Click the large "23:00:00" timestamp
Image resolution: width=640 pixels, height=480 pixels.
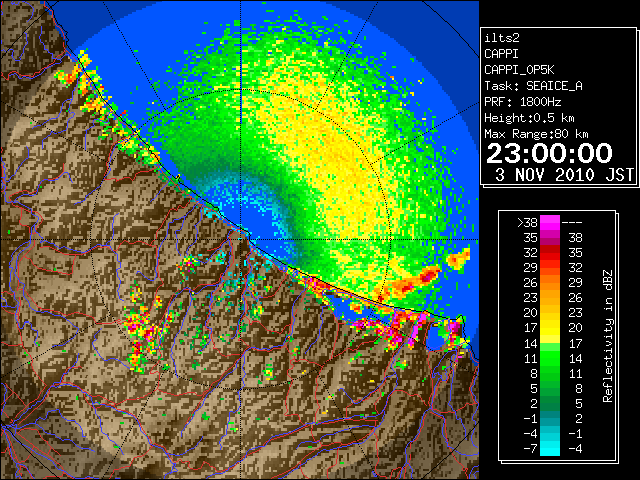[549, 153]
